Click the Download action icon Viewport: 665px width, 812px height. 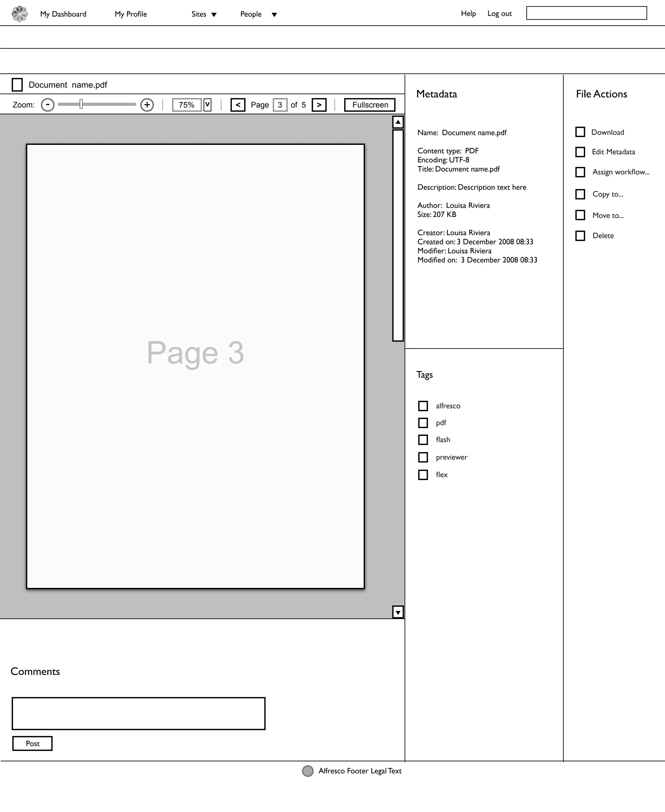click(580, 132)
